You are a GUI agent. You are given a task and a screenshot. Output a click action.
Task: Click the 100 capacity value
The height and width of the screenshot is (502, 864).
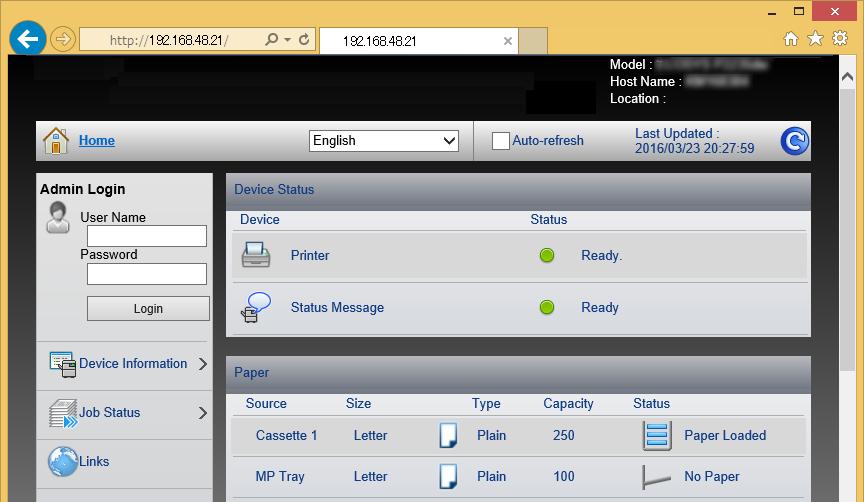pyautogui.click(x=564, y=477)
